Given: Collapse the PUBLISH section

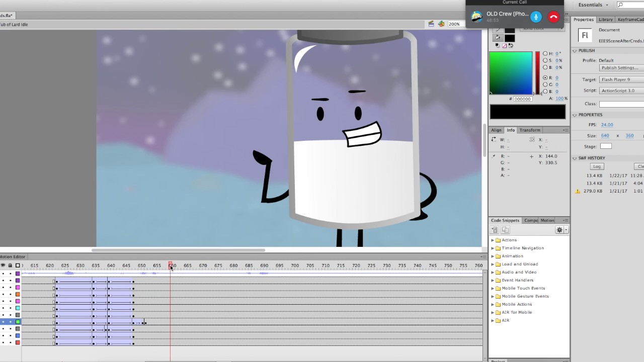Looking at the screenshot, I should point(575,51).
